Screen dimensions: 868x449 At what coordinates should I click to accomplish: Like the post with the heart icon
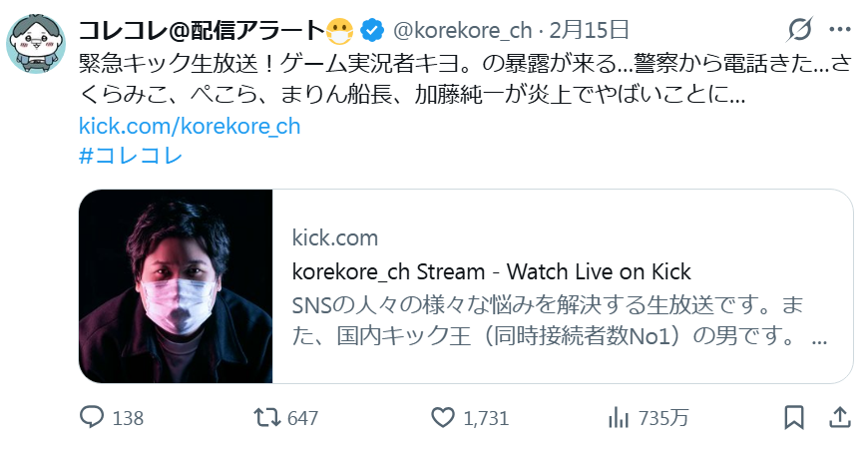tap(442, 417)
